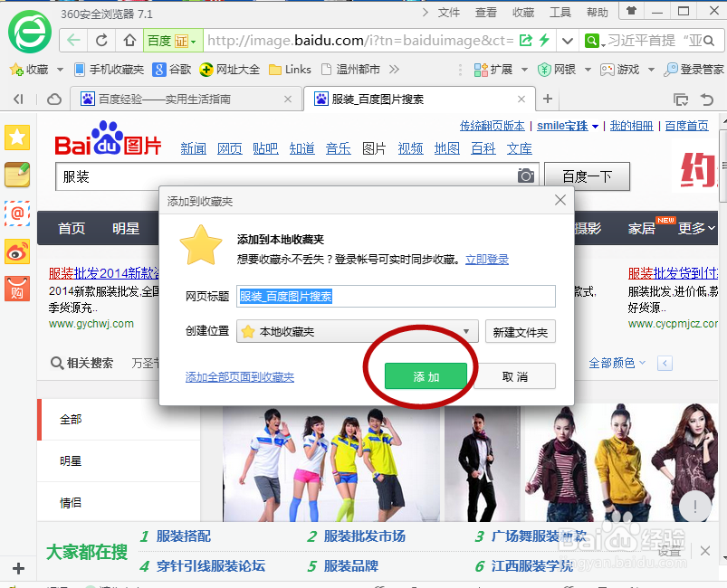Go to home page icon

pos(129,41)
